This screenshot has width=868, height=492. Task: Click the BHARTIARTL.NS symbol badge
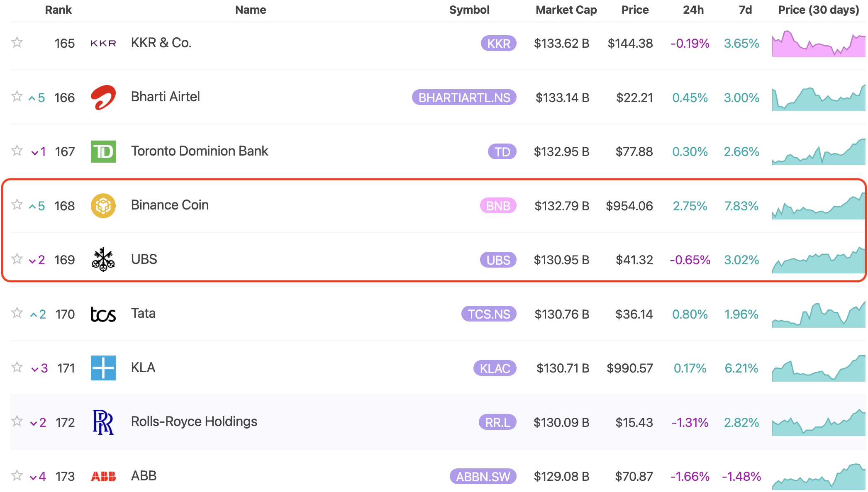click(x=463, y=97)
